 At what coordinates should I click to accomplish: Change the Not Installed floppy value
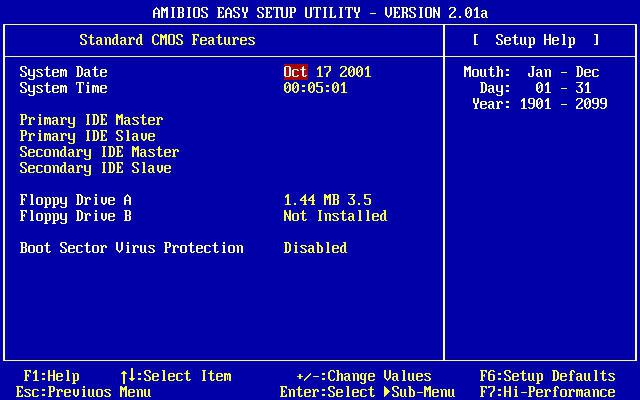coord(335,216)
